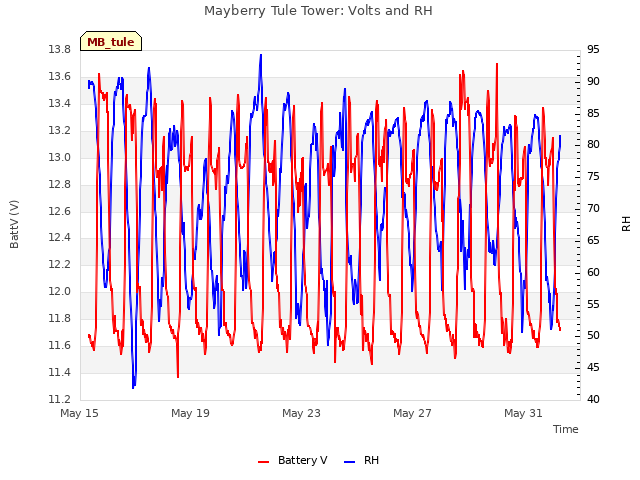This screenshot has height=480, width=640.
Task: Click the 12.0 voltage tick label
Action: click(x=59, y=291)
